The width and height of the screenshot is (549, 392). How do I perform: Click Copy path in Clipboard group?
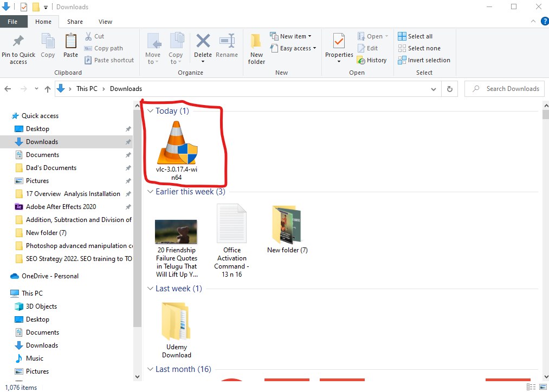coord(104,48)
